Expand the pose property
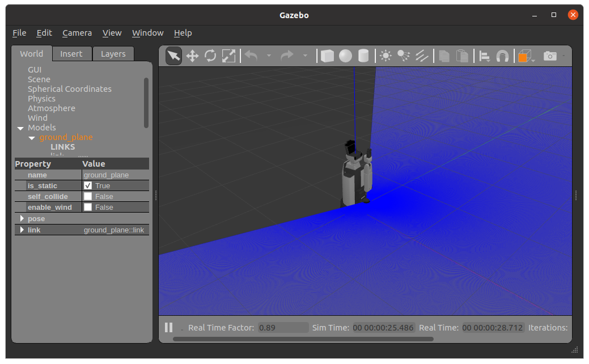Viewport: 589px width, 364px height. [x=22, y=219]
